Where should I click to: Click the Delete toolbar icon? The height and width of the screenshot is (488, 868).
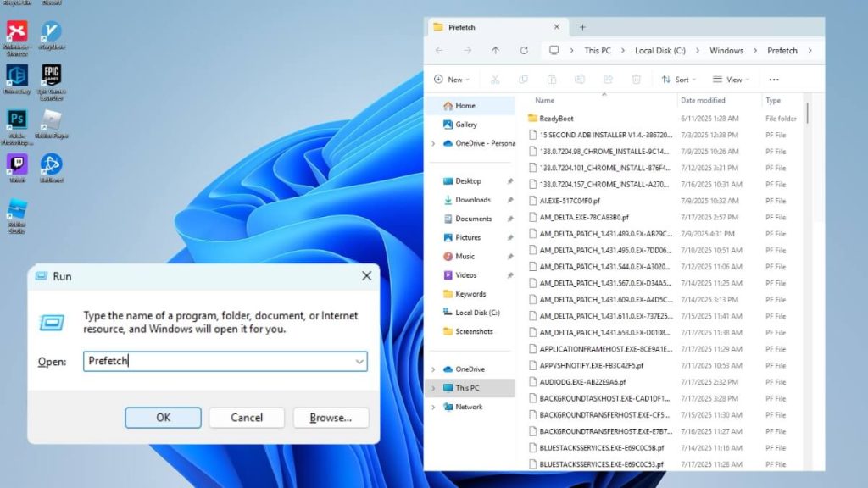click(x=636, y=79)
